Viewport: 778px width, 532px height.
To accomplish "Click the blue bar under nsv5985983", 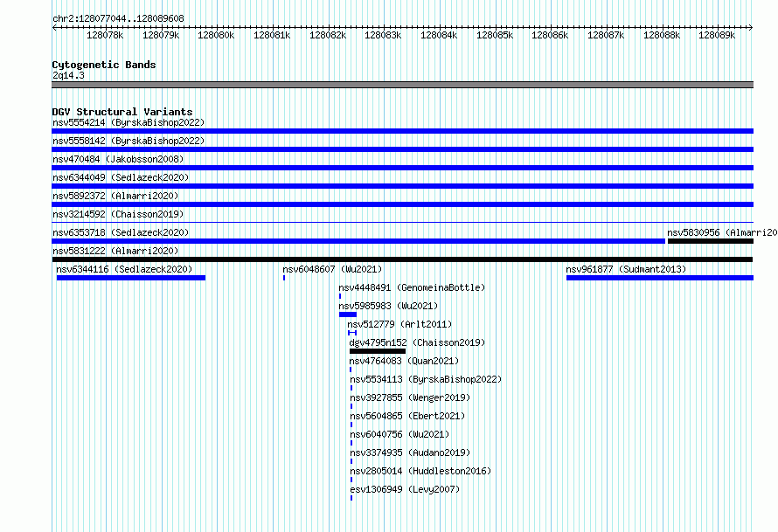I will (x=348, y=314).
